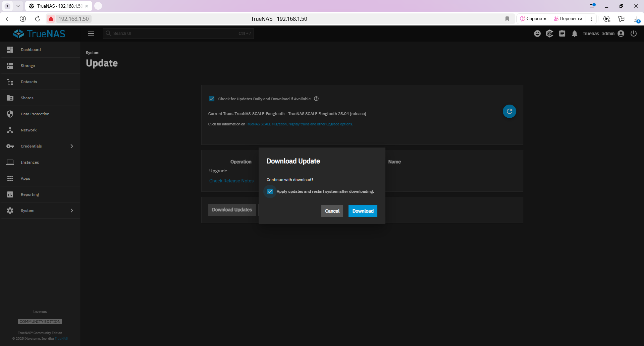The height and width of the screenshot is (346, 644).
Task: Expand the Credentials submenu chevron
Action: [x=72, y=146]
